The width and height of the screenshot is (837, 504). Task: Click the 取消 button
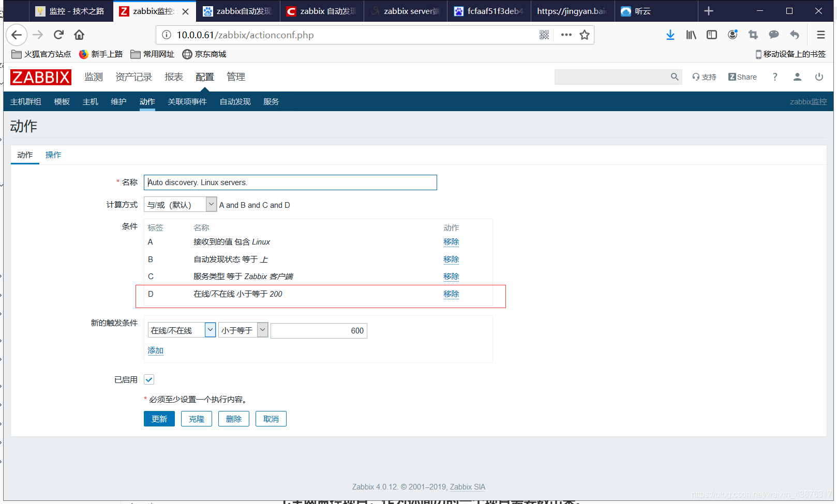point(271,419)
